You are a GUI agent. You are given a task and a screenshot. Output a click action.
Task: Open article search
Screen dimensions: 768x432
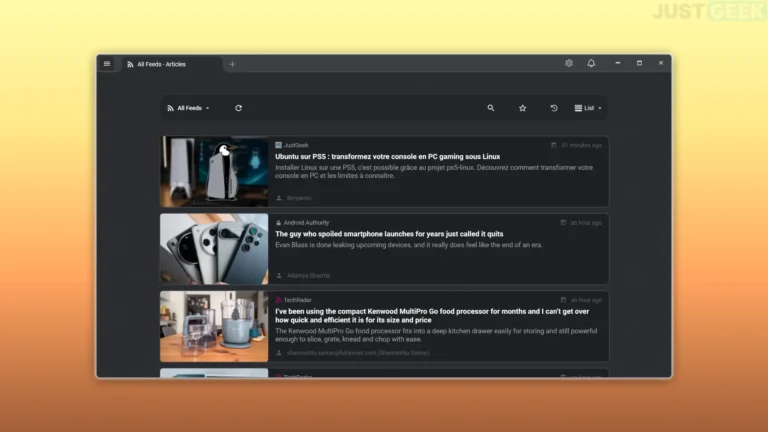tap(491, 108)
